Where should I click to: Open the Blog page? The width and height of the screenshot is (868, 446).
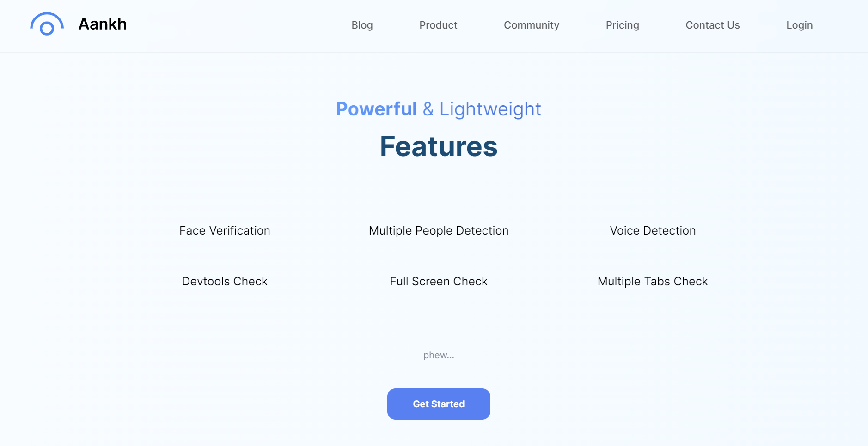click(x=362, y=25)
